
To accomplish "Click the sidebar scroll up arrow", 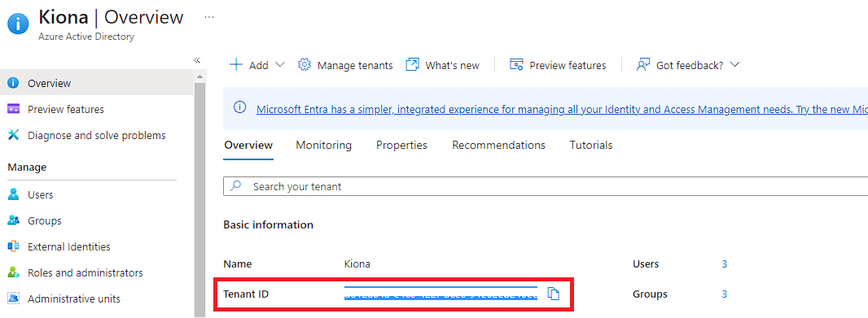I will 199,76.
